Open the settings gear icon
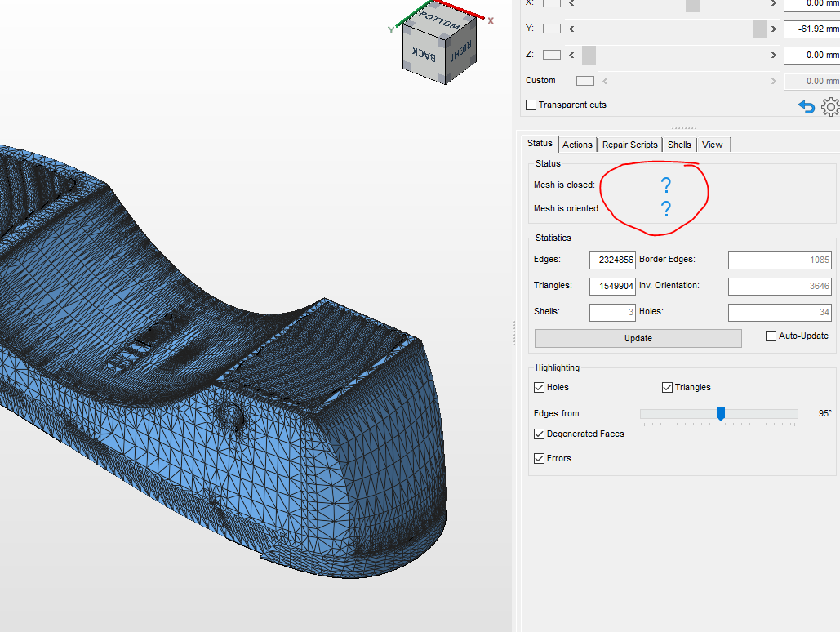 (x=830, y=106)
